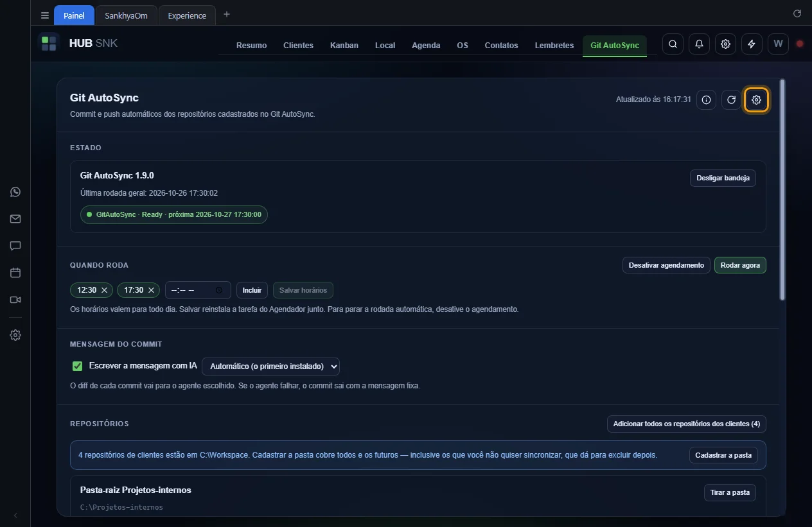Go to the Agenda tab
812x527 pixels.
426,46
